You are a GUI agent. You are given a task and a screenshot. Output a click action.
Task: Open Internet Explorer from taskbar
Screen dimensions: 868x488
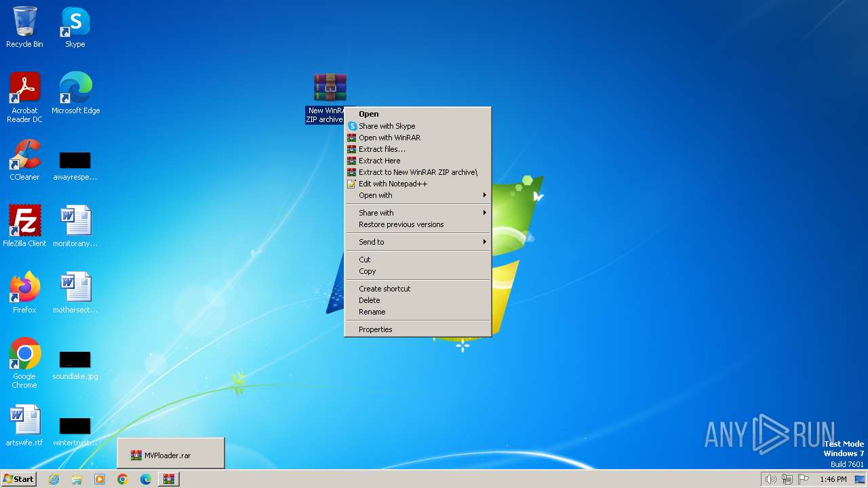coord(54,479)
